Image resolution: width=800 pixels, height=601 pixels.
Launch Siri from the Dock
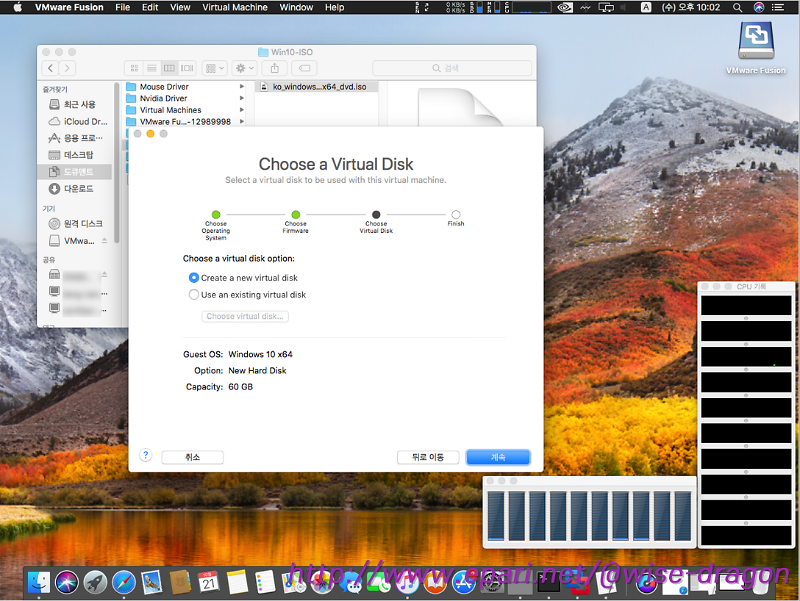tap(67, 582)
